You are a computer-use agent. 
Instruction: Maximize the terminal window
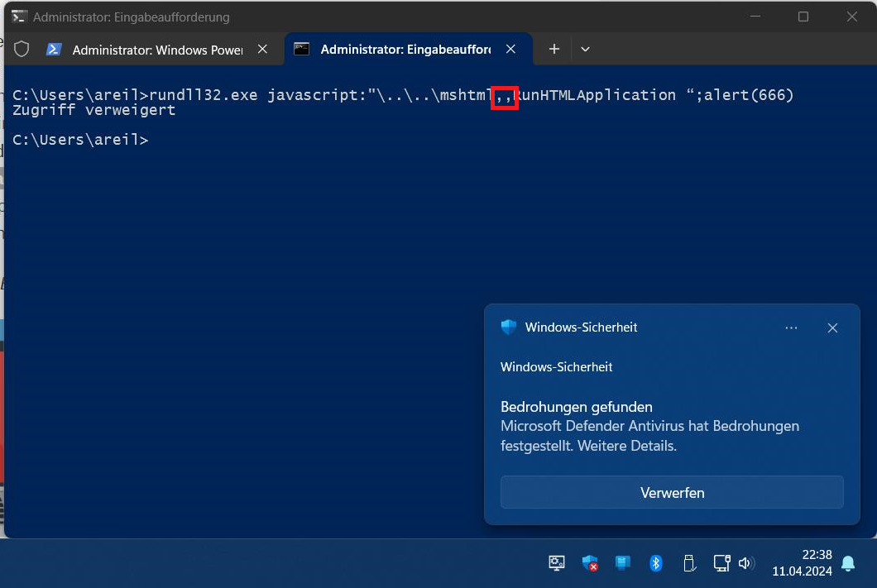803,17
